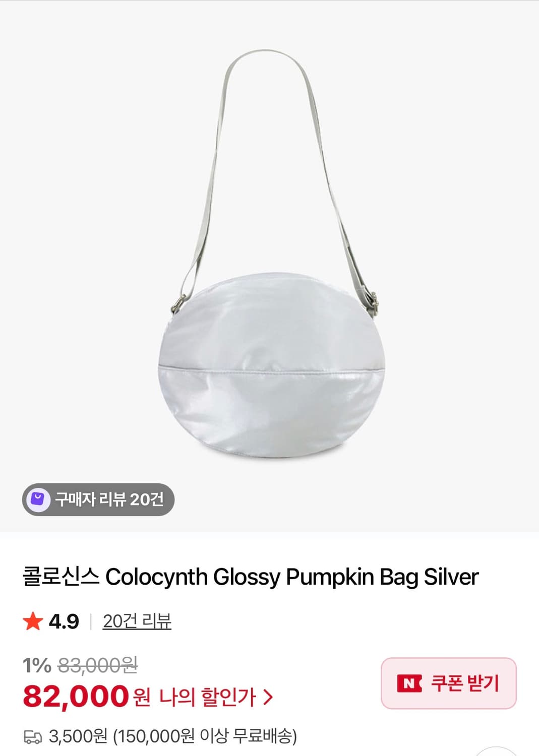The image size is (539, 756).
Task: Click the Colocynth Glossy Pumpkin Bag Silver title
Action: tap(292, 577)
